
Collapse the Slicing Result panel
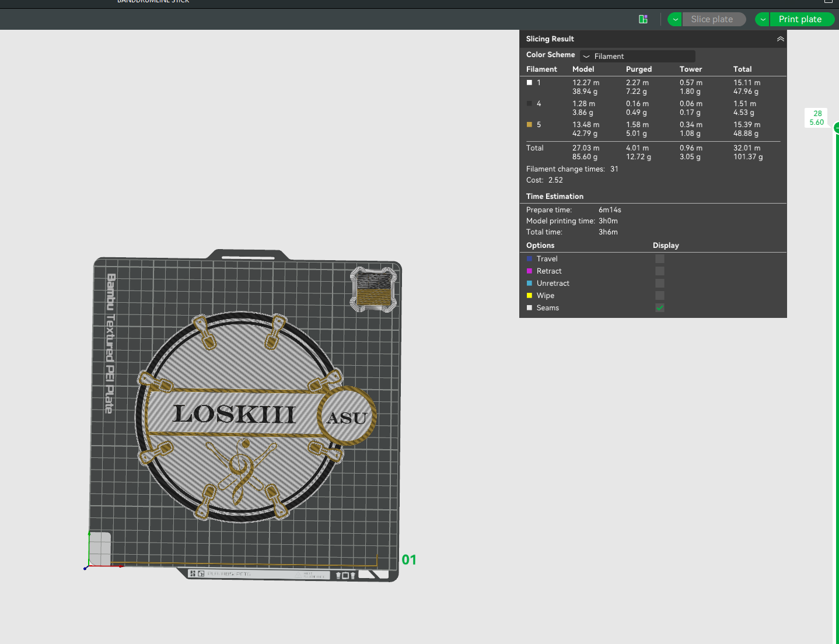pyautogui.click(x=780, y=39)
